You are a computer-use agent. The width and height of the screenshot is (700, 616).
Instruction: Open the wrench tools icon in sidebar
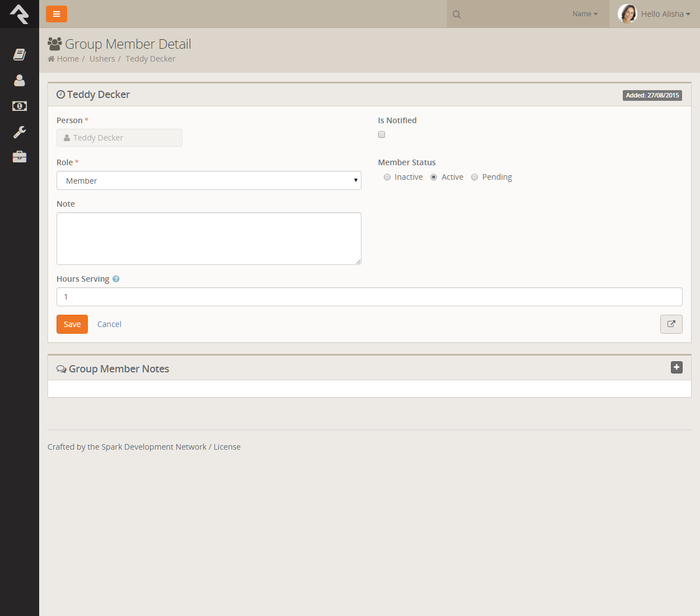[20, 132]
